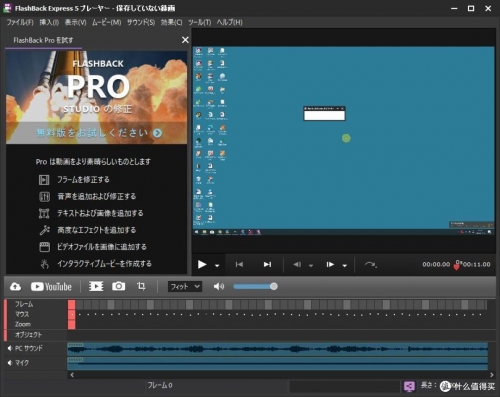Screen dimensions: 500x397
Task: Click the export movie filmstrip icon
Action: (96, 286)
